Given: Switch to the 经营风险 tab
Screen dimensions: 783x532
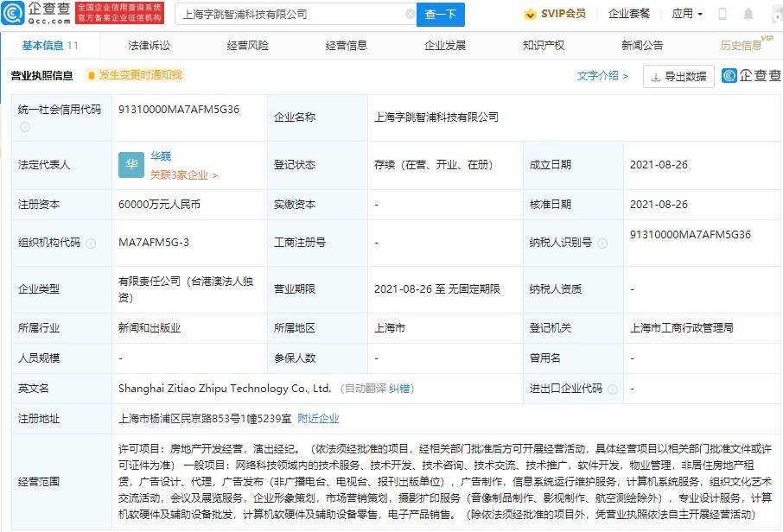Looking at the screenshot, I should (x=248, y=46).
